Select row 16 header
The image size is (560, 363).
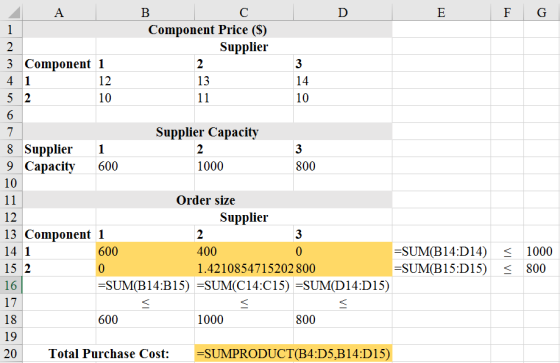[x=11, y=285]
